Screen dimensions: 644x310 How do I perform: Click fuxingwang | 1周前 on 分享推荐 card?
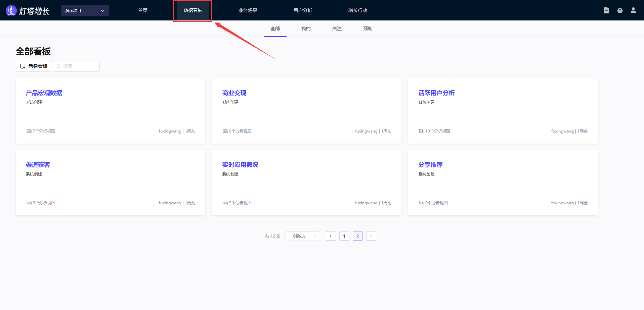[569, 203]
